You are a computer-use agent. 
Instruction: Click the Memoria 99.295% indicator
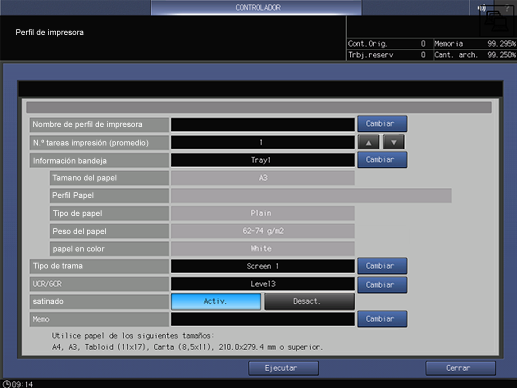tap(475, 44)
